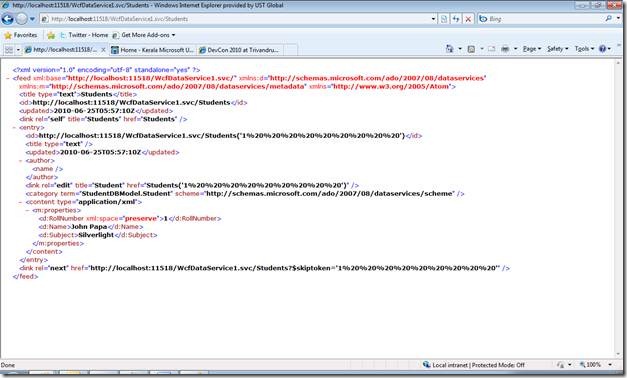Open the Print options dropdown arrow

pos(515,49)
